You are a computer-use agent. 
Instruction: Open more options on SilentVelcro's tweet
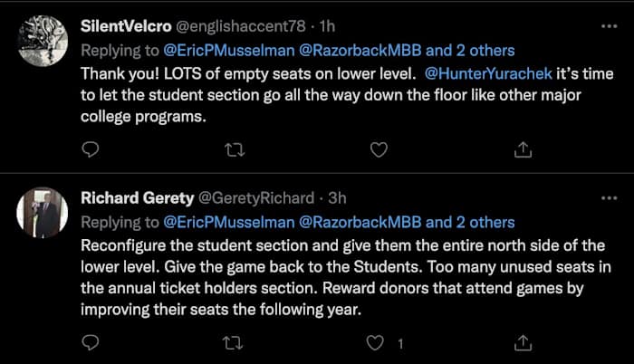point(608,24)
